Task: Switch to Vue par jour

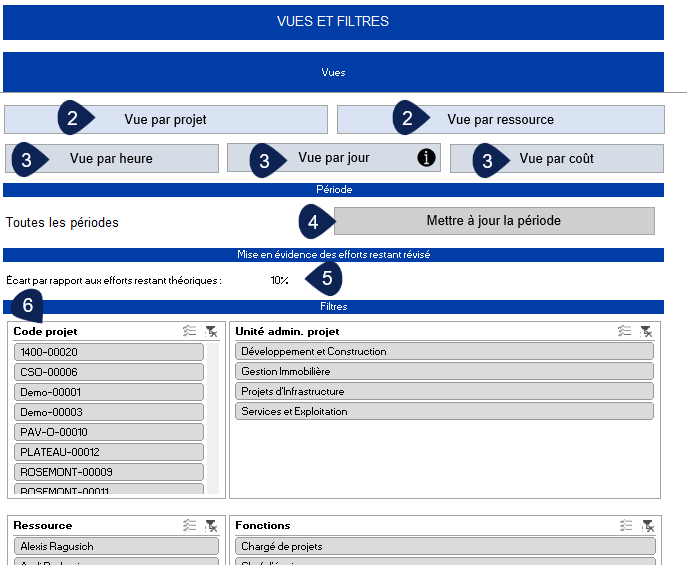Action: 333,158
